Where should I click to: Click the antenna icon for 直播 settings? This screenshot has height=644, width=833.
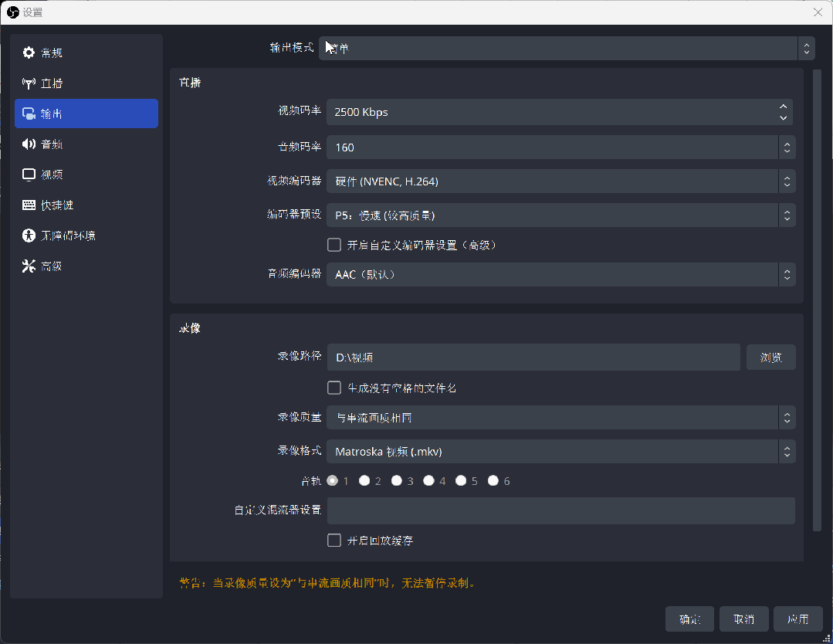pos(29,83)
